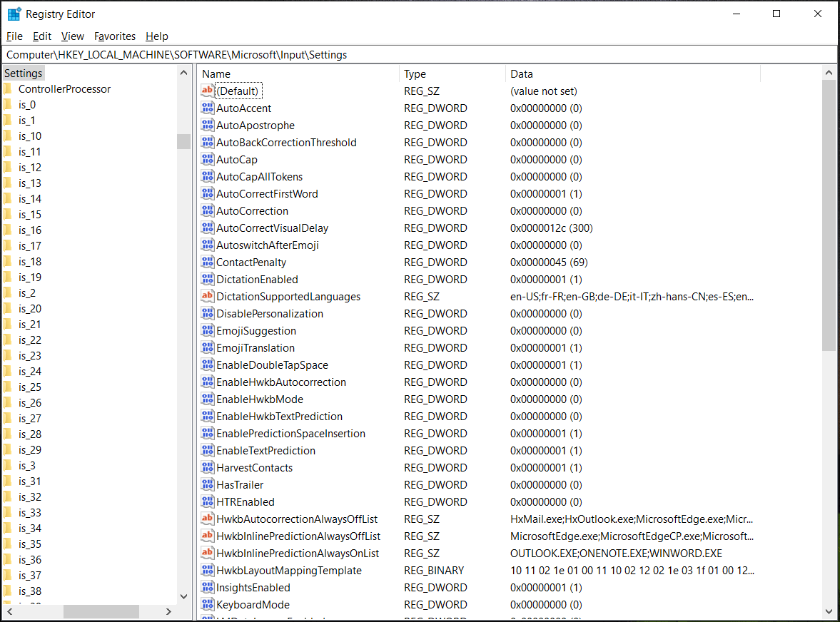
Task: Select the AutoCapAllTokens value name
Action: click(259, 177)
